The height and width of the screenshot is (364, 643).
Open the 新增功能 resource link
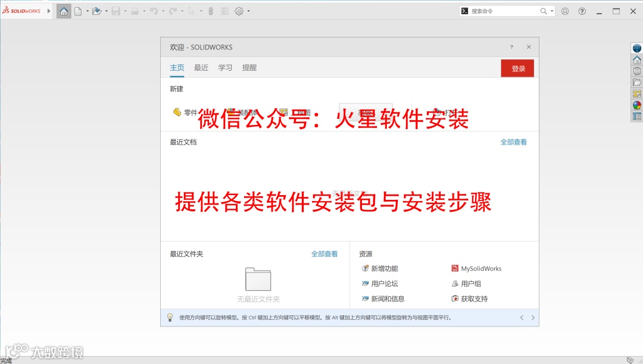(380, 269)
